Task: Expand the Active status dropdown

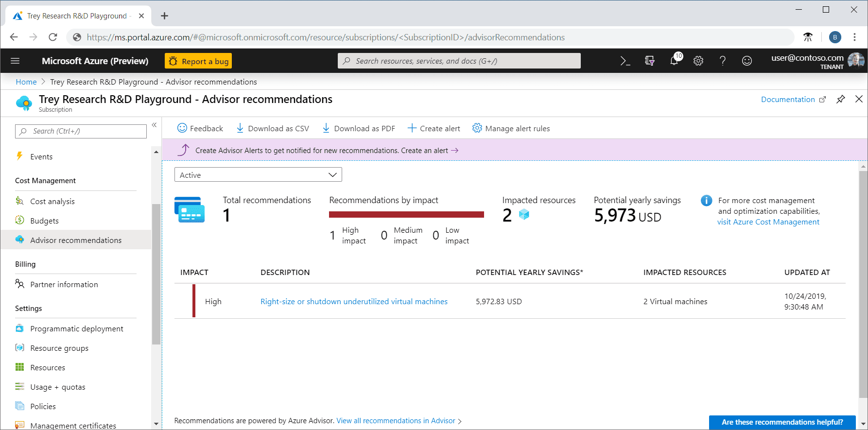Action: tap(258, 175)
